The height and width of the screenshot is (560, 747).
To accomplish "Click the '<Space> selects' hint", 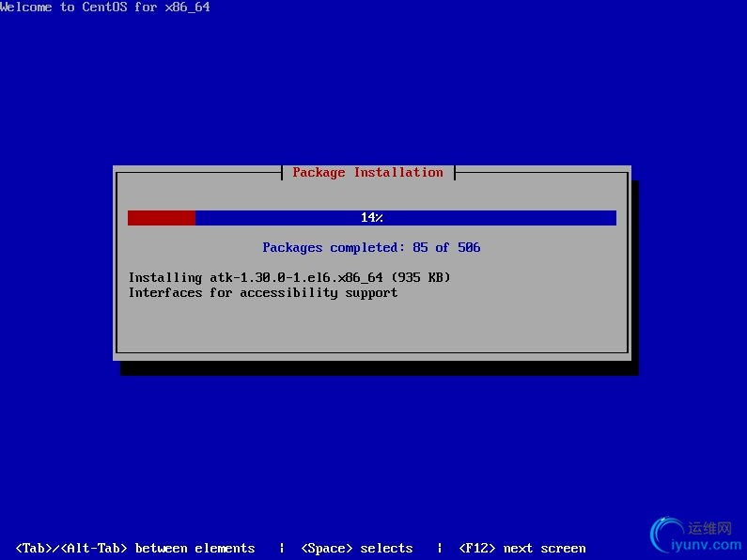I will coord(357,548).
